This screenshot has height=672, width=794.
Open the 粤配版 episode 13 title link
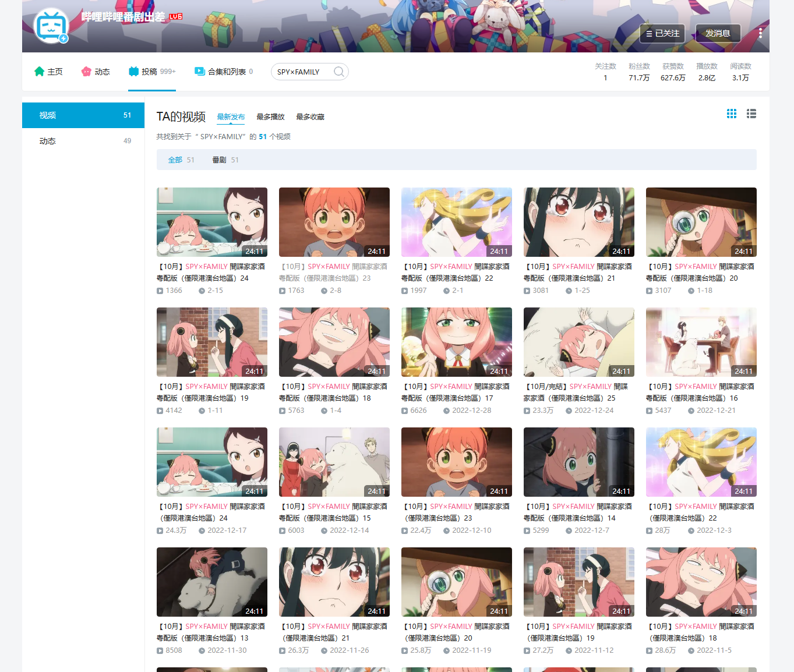[212, 632]
